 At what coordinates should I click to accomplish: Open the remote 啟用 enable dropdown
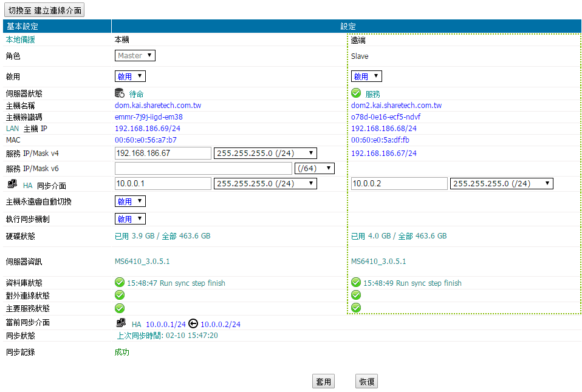[366, 76]
